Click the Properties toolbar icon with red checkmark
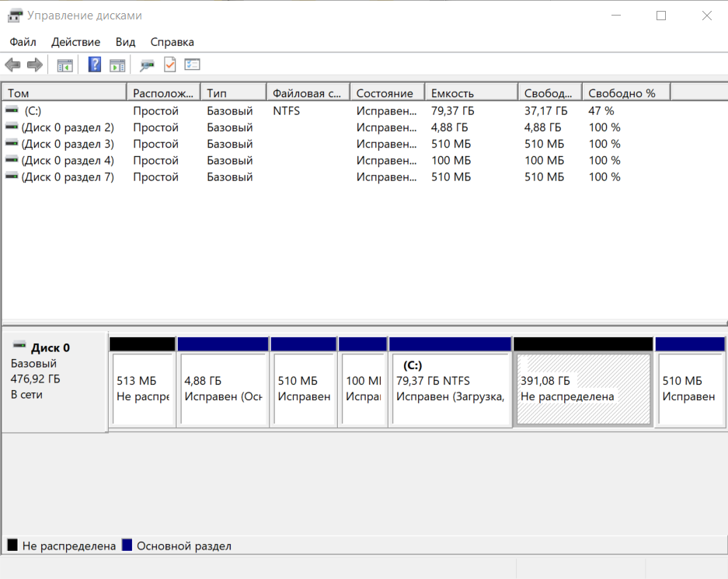The width and height of the screenshot is (728, 579). [x=170, y=65]
